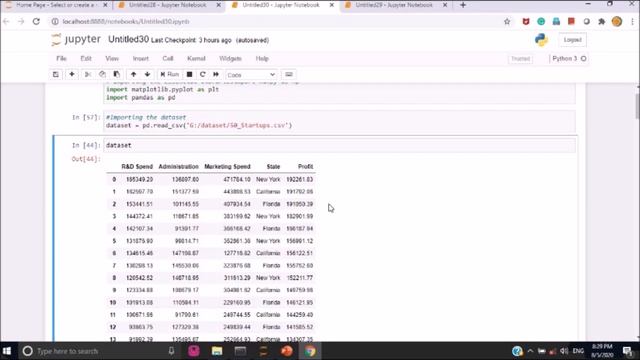
Task: Rename notebook title Untitled30
Action: point(128,40)
